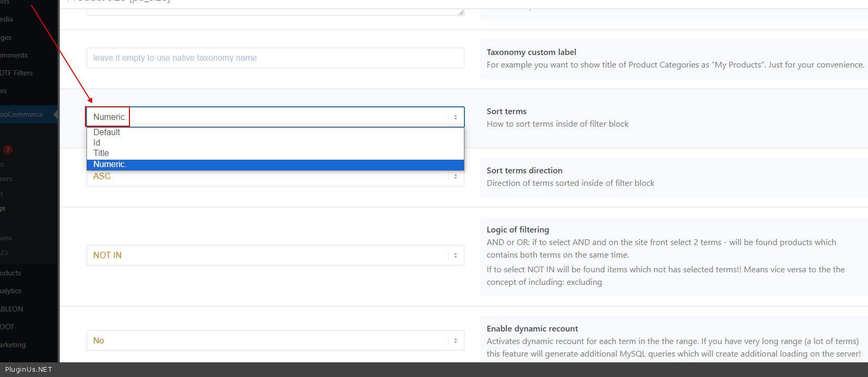
Task: Select the Id sort option
Action: click(x=97, y=143)
